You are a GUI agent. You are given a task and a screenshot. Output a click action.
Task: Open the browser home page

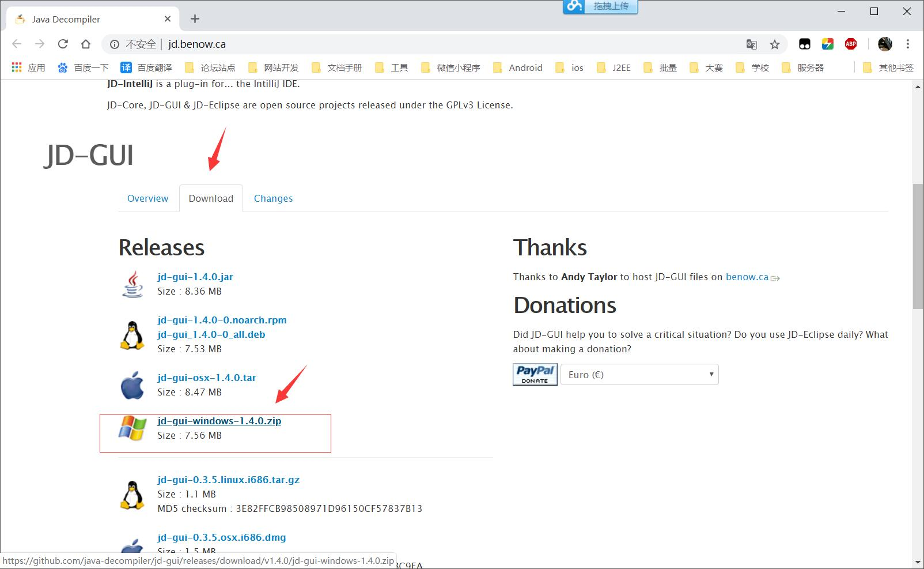click(86, 44)
